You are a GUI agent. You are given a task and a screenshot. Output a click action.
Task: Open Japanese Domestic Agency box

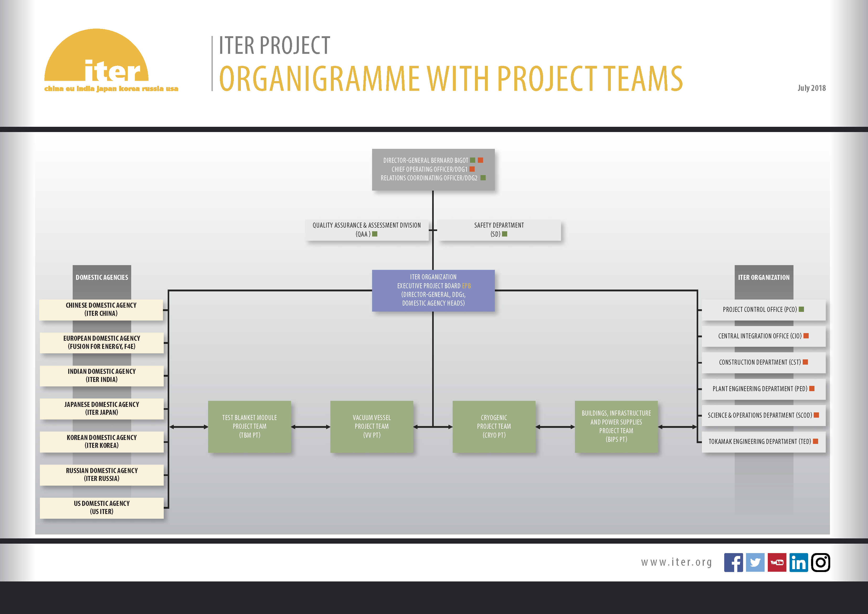pos(102,408)
